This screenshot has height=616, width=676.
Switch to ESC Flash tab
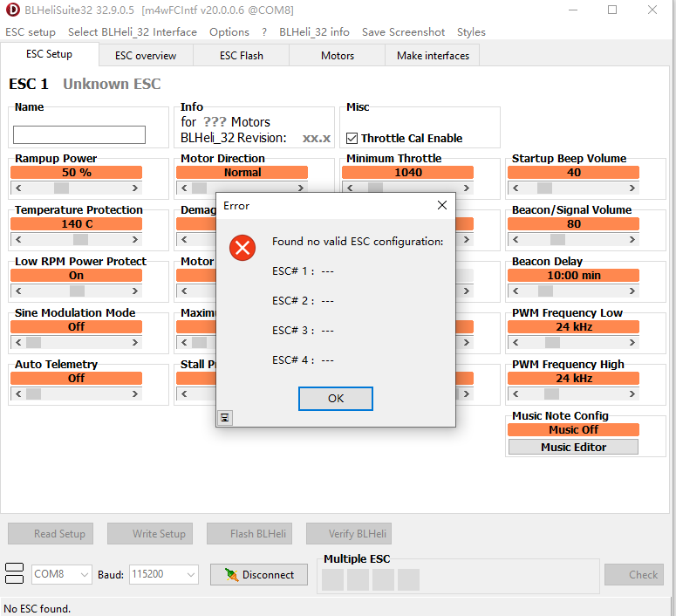(242, 56)
